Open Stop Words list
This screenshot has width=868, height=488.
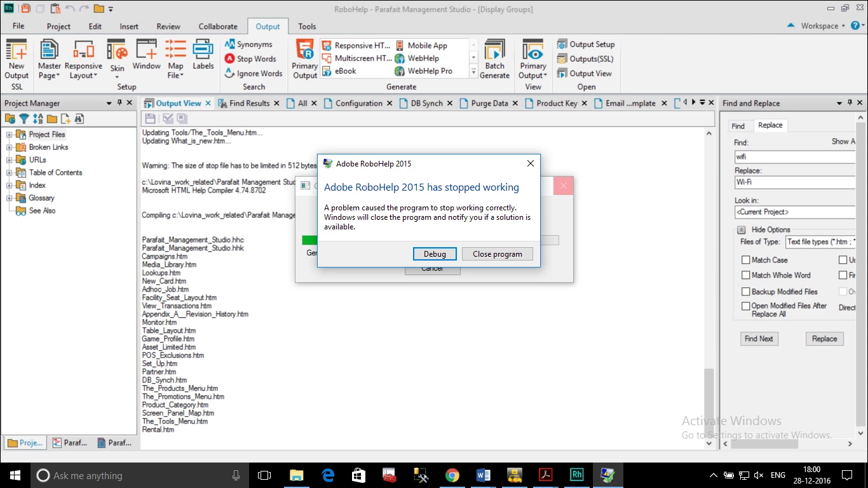pos(250,59)
